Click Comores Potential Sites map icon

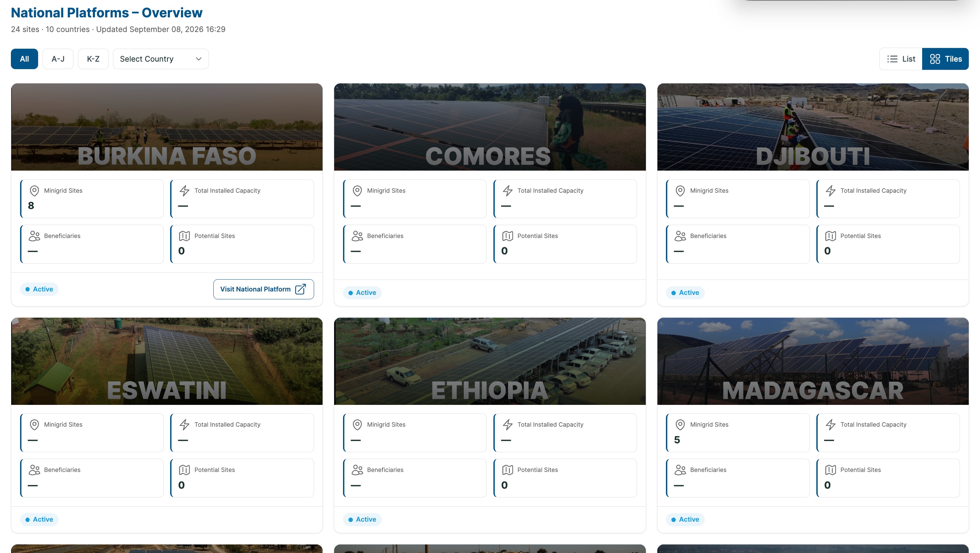tap(507, 236)
